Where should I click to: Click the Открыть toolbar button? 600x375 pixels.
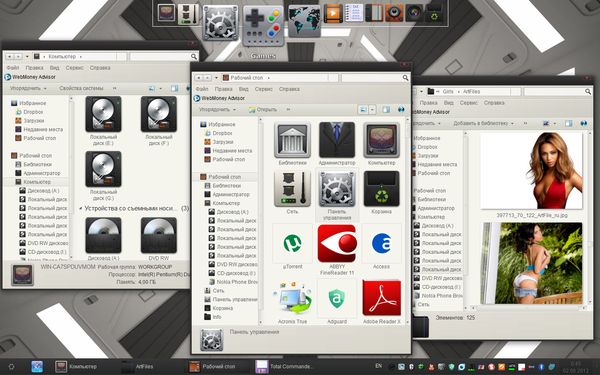tap(262, 110)
